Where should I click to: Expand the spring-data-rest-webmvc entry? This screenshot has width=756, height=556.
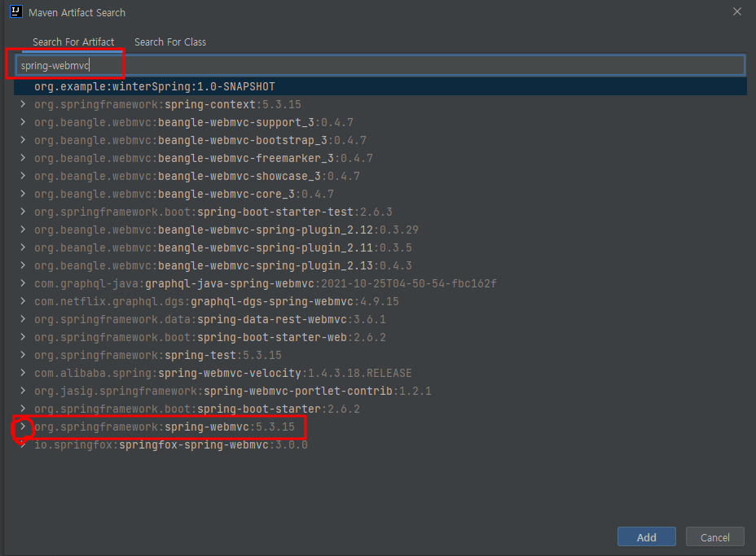(x=23, y=318)
